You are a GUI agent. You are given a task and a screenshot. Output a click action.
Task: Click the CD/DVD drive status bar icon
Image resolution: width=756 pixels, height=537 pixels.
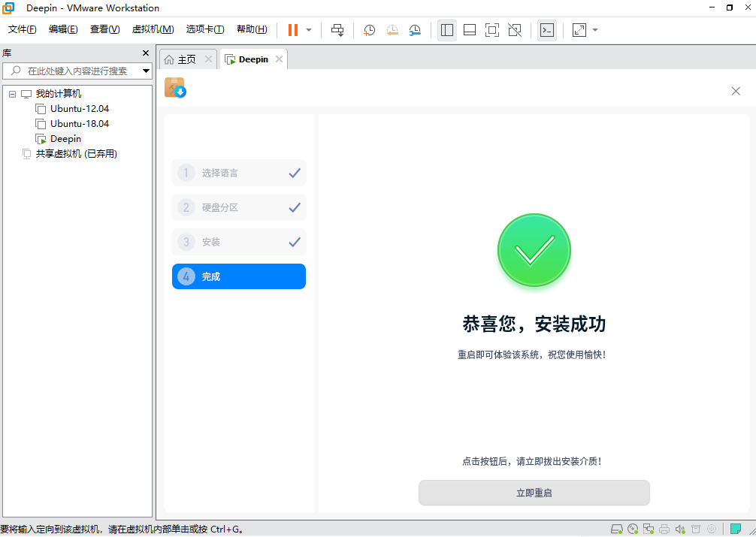tap(633, 529)
